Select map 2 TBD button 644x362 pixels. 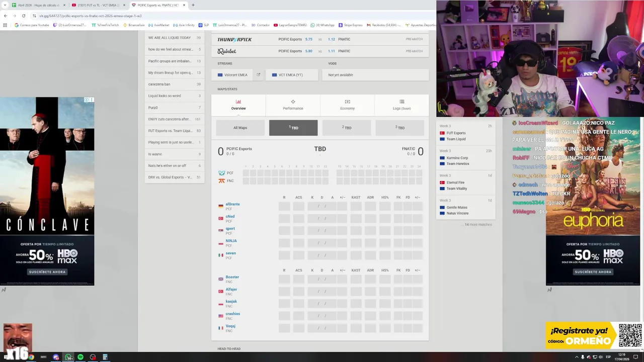coord(347,128)
